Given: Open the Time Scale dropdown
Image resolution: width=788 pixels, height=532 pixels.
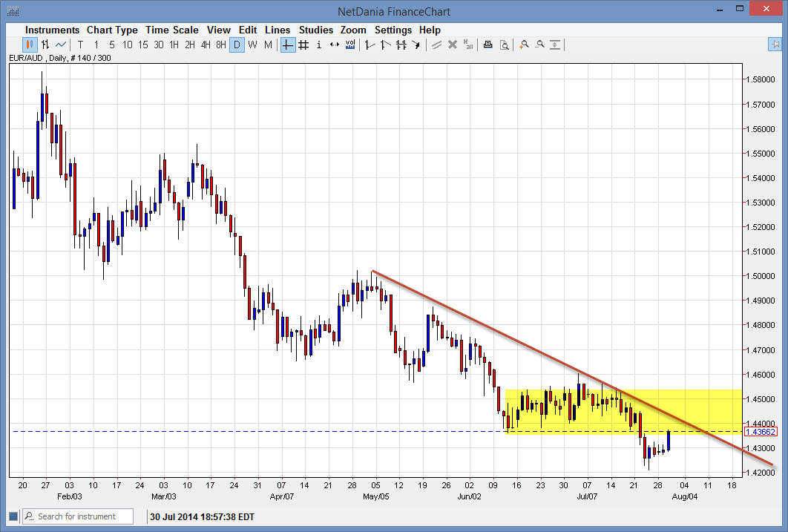Looking at the screenshot, I should 171,30.
